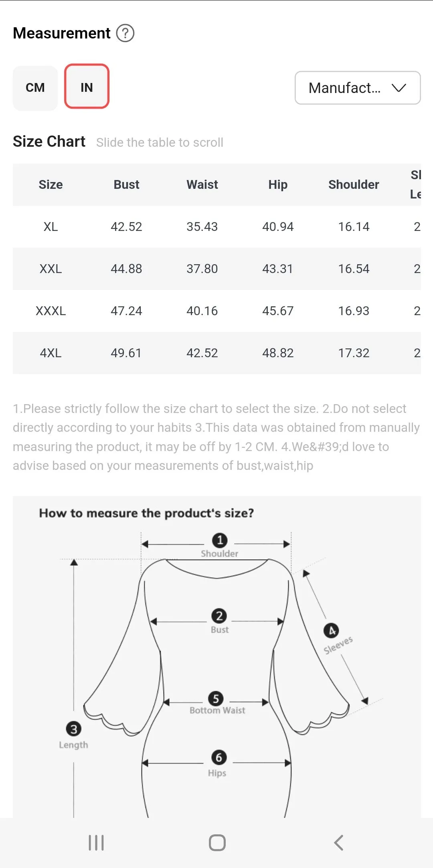Select the IN unit toggle
The width and height of the screenshot is (433, 868).
click(87, 87)
